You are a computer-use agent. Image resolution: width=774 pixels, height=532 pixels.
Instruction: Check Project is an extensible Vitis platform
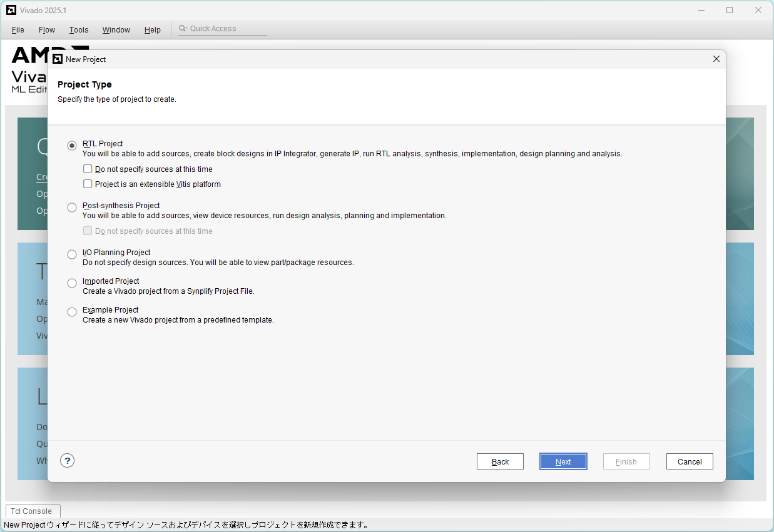coord(88,184)
